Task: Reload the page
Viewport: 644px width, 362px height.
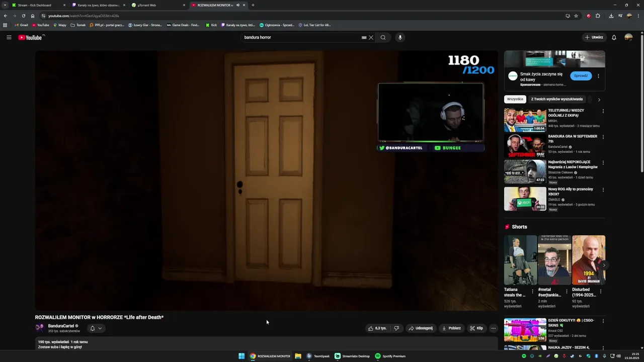Action: [x=23, y=16]
